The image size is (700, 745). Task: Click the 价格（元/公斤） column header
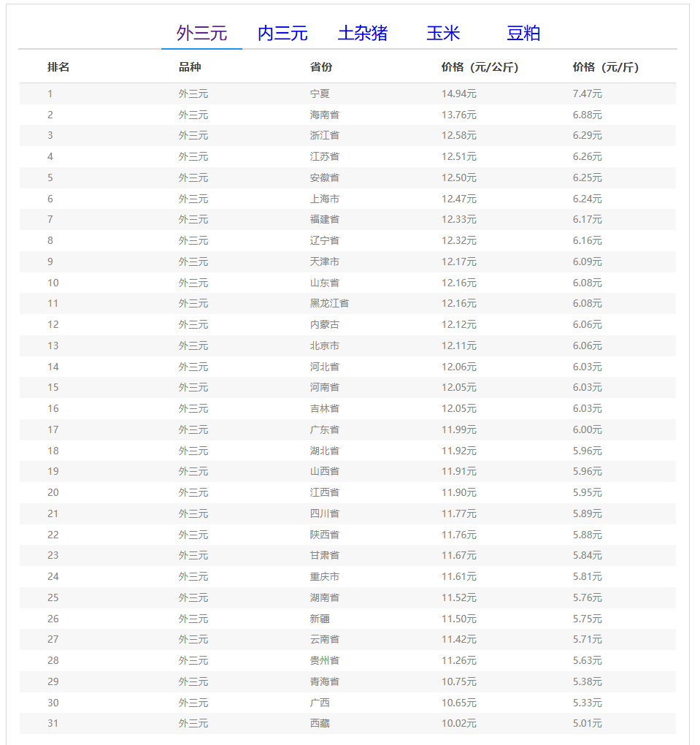click(480, 67)
